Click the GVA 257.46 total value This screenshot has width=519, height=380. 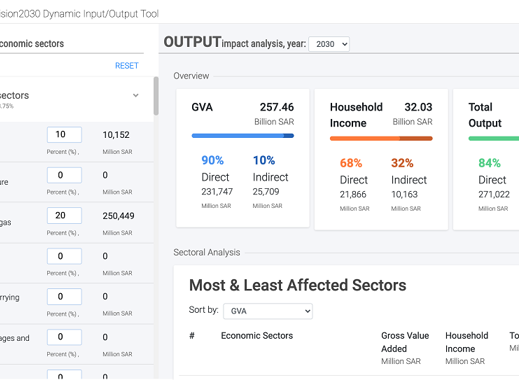277,107
